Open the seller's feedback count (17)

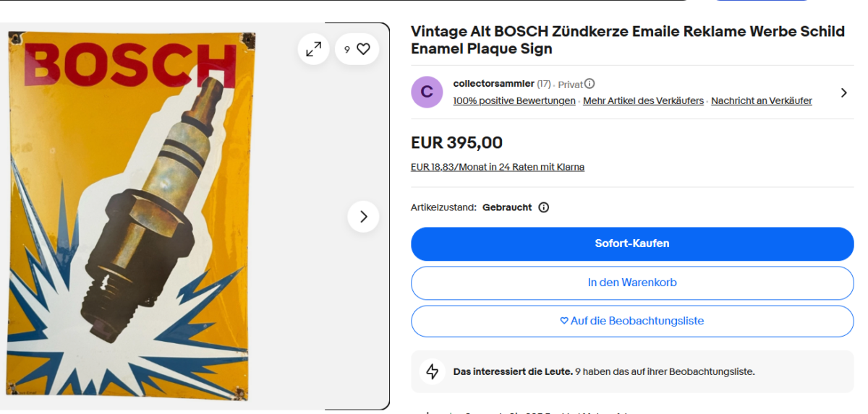(x=544, y=84)
